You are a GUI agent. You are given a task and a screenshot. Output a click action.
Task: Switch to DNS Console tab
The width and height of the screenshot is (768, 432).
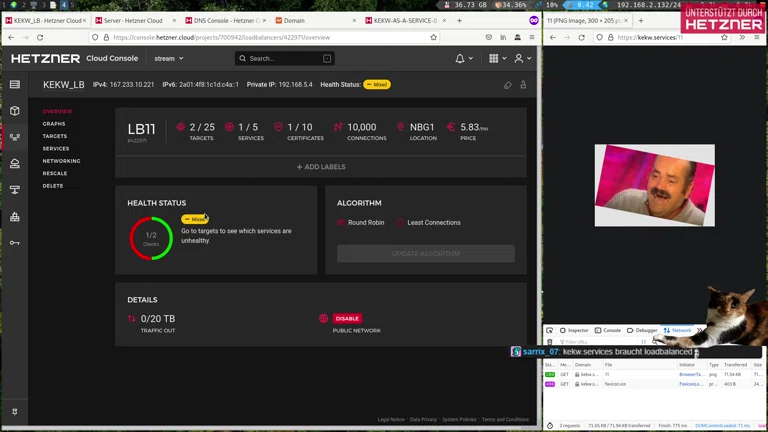click(225, 21)
